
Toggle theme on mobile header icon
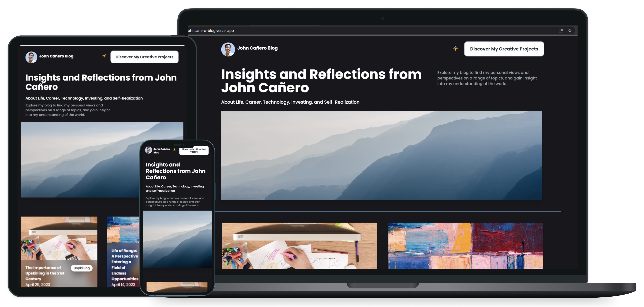click(174, 150)
